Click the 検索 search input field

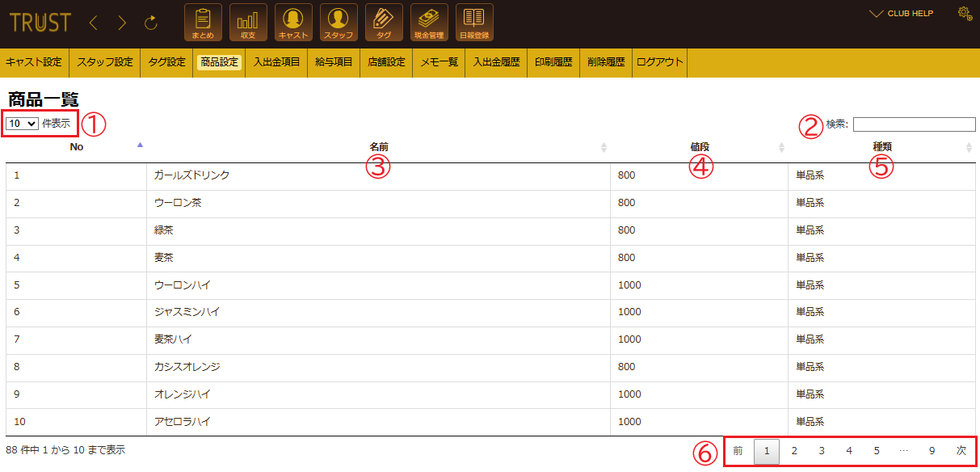click(914, 124)
